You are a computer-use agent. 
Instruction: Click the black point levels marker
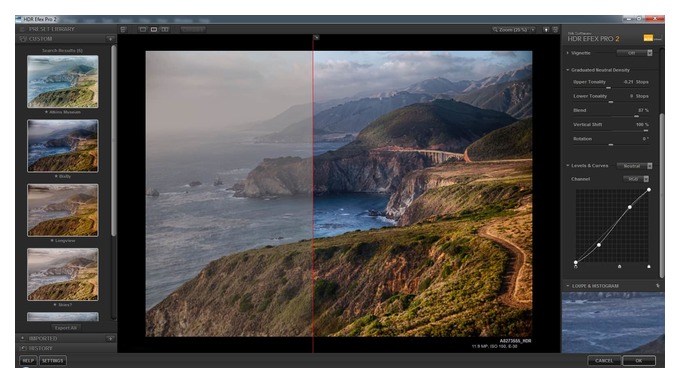click(576, 267)
